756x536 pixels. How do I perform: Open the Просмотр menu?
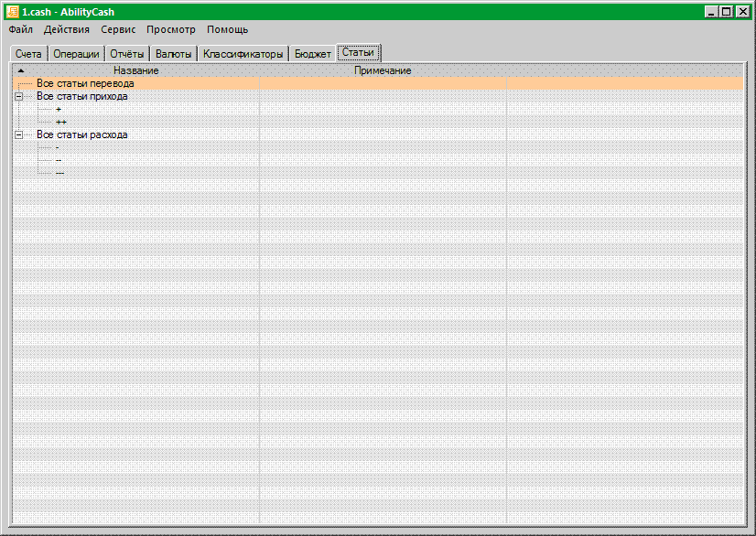170,29
